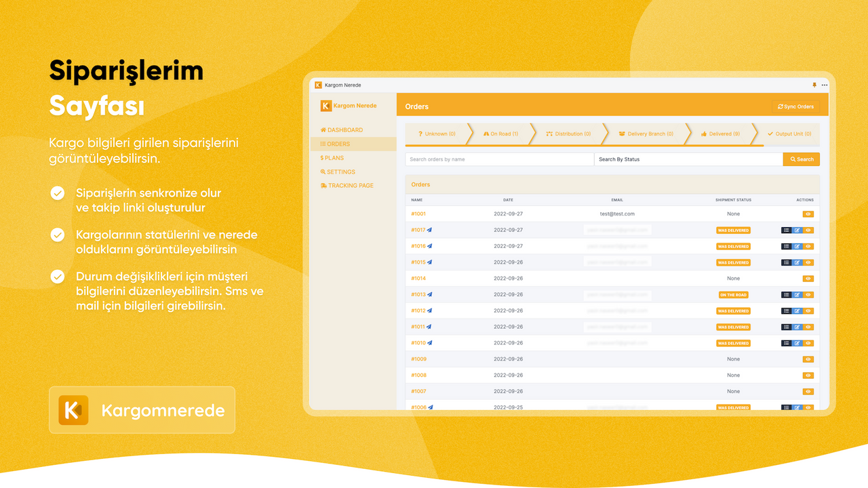
Task: Click the Was Delivered badge for order #1010
Action: 733,343
